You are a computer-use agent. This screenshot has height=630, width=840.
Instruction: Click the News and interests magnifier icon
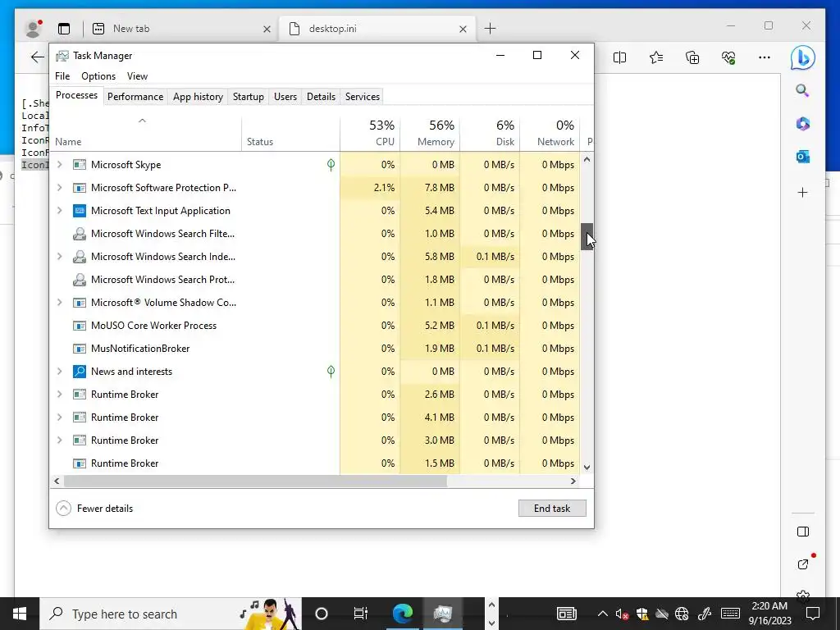pyautogui.click(x=80, y=372)
